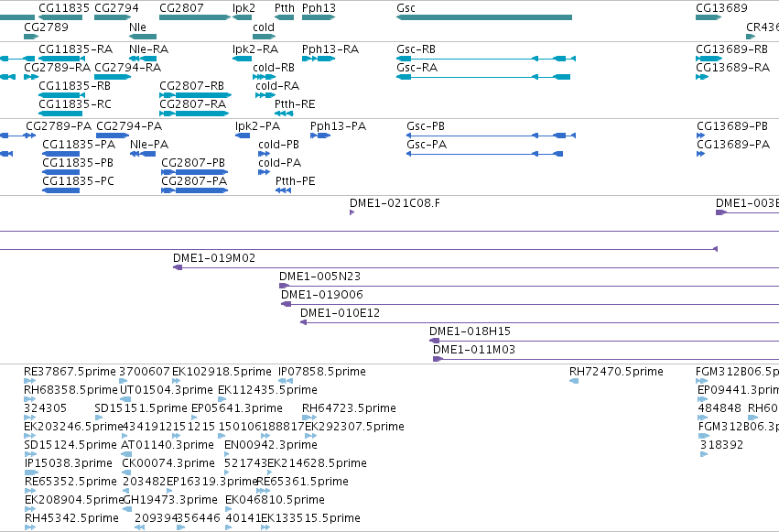Image resolution: width=779 pixels, height=532 pixels.
Task: Select the Pph13 gene label
Action: 319,8
